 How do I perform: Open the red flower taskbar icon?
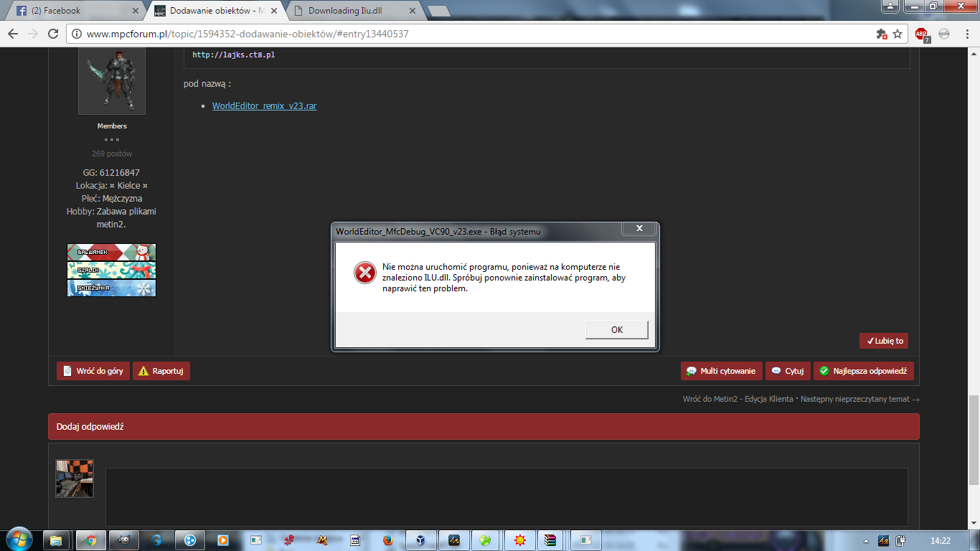point(289,540)
